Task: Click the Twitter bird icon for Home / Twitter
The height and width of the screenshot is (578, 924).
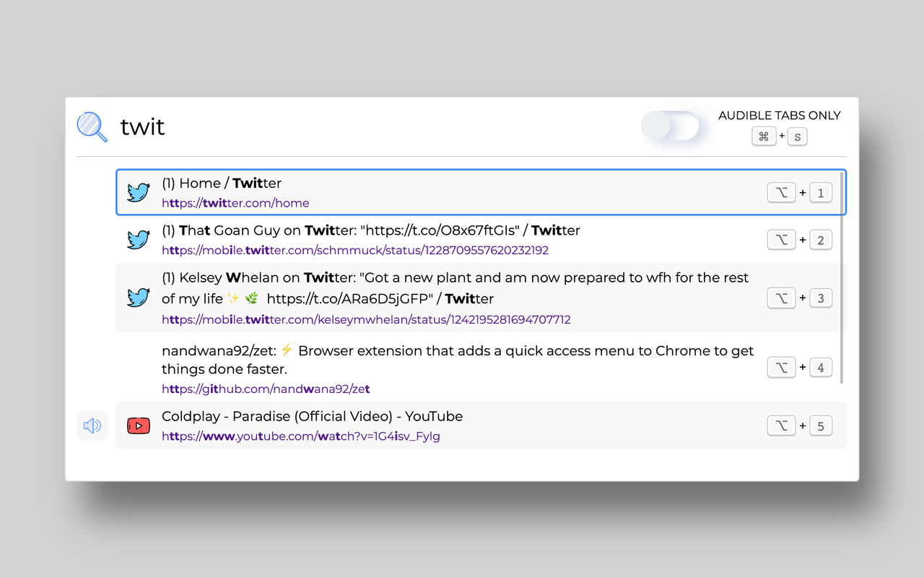Action: tap(138, 192)
